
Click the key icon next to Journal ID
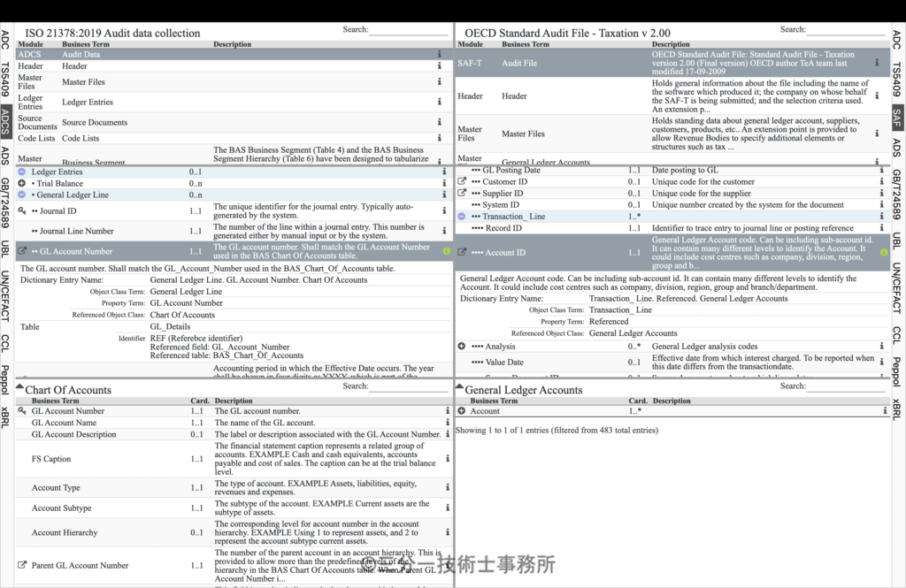pos(22,210)
